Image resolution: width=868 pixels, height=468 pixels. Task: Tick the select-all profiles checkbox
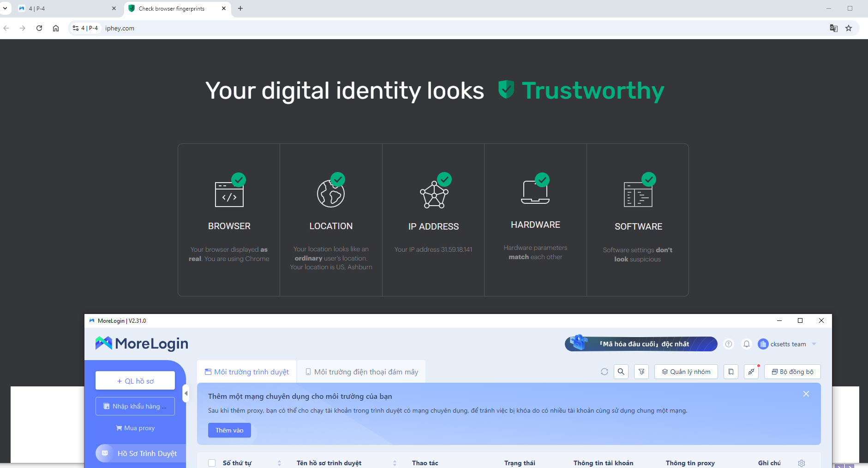212,463
